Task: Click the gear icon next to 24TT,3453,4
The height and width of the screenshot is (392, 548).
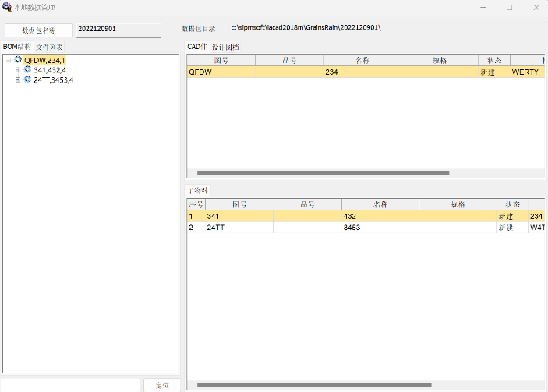Action: coord(28,79)
